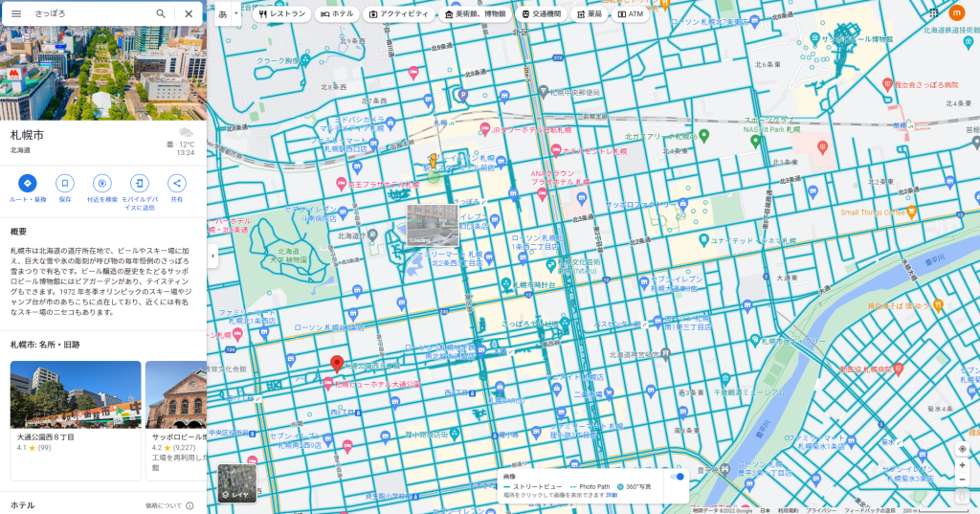
Task: Select 札幌中央郵便局 post office marker
Action: [544, 91]
